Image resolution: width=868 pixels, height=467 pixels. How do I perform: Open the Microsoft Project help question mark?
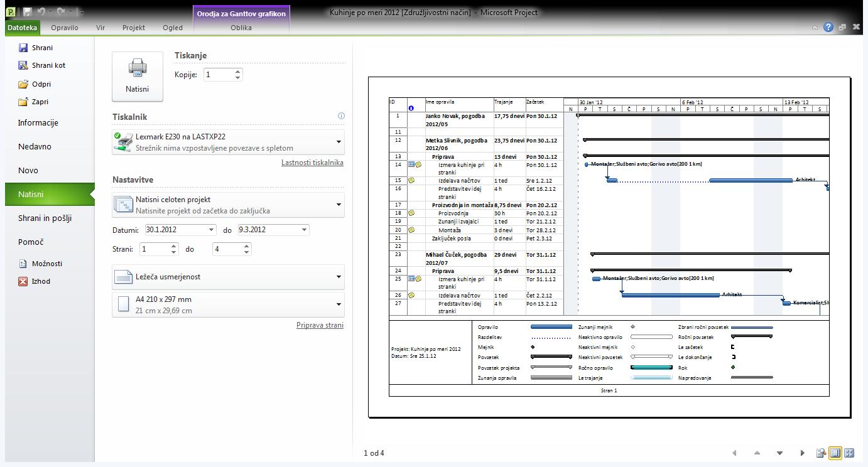pyautogui.click(x=828, y=27)
